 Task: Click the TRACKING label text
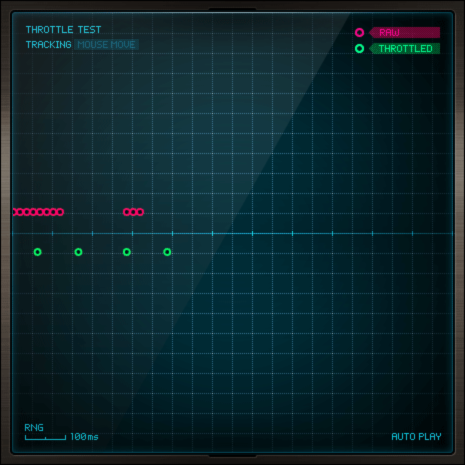pos(49,45)
